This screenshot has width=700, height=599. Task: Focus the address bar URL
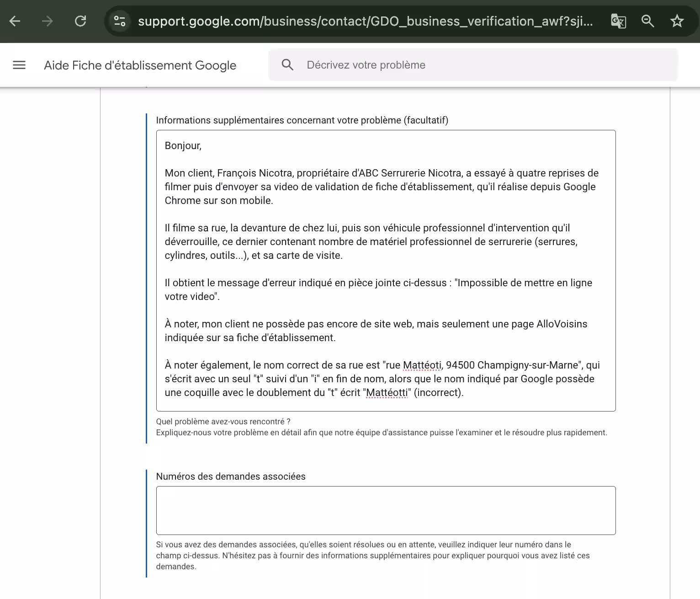pyautogui.click(x=366, y=21)
